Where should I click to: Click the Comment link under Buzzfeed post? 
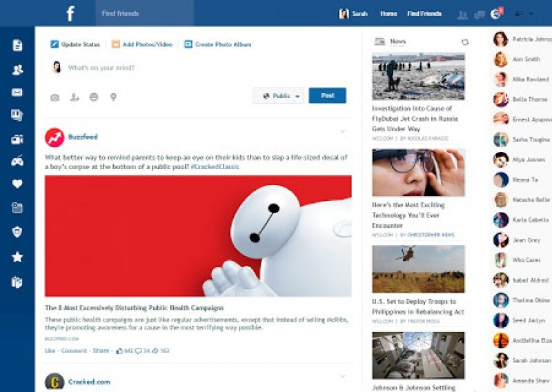point(74,351)
